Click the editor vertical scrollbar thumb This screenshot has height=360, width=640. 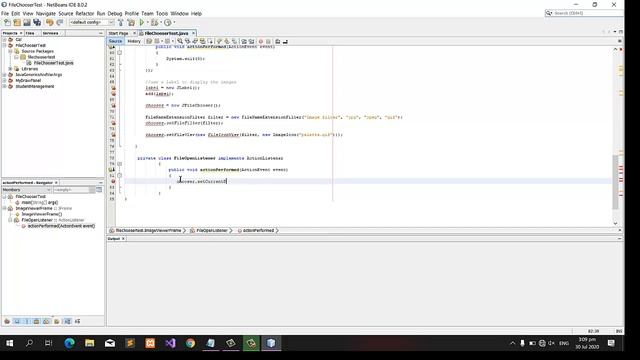[x=616, y=182]
